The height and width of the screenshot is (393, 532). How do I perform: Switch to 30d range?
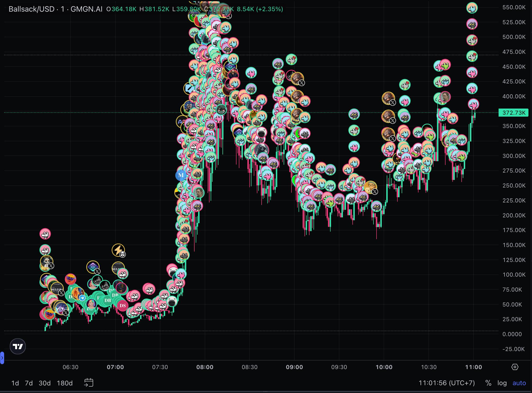[x=45, y=383]
